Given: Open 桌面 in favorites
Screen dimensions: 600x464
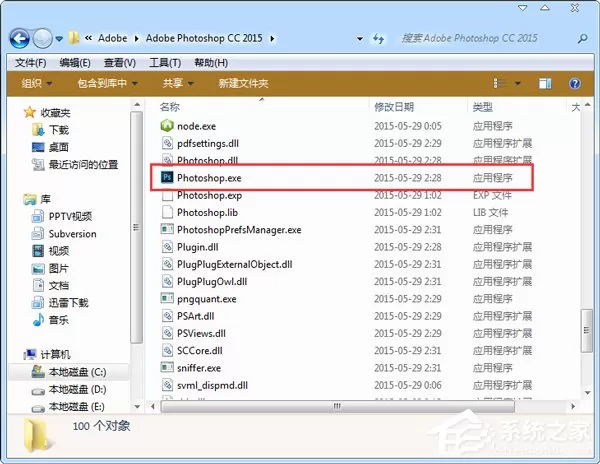Looking at the screenshot, I should click(59, 147).
